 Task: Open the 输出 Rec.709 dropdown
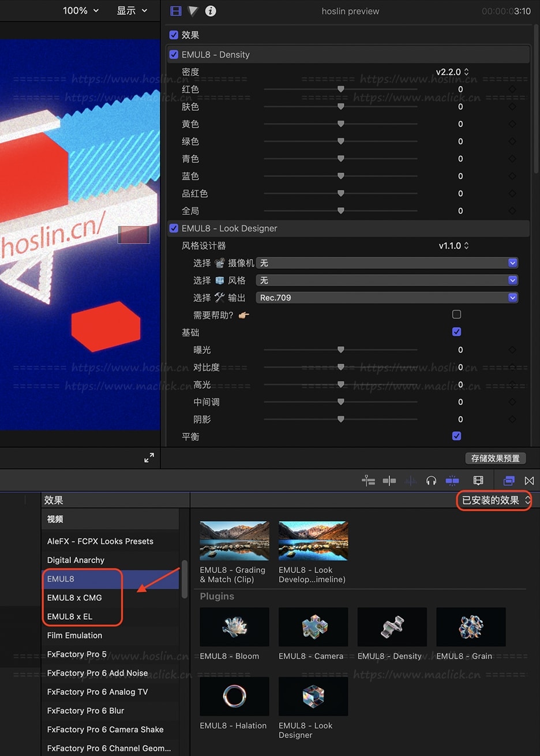click(387, 298)
